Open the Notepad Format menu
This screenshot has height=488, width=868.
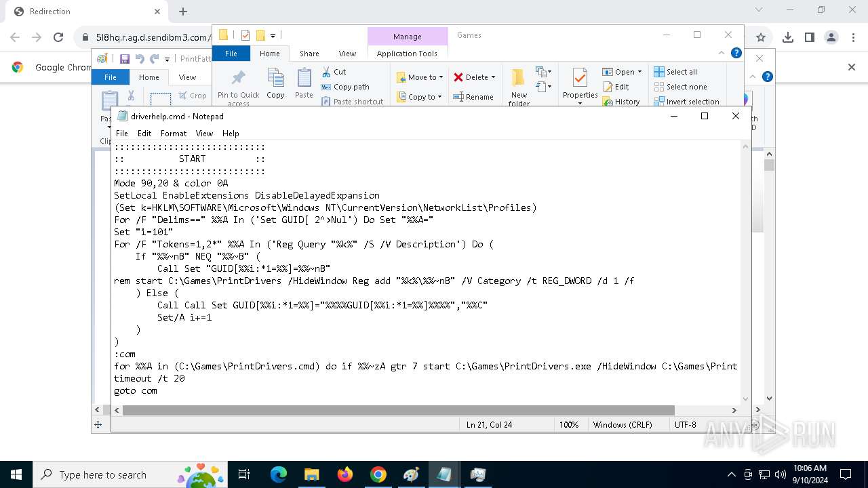(x=174, y=134)
